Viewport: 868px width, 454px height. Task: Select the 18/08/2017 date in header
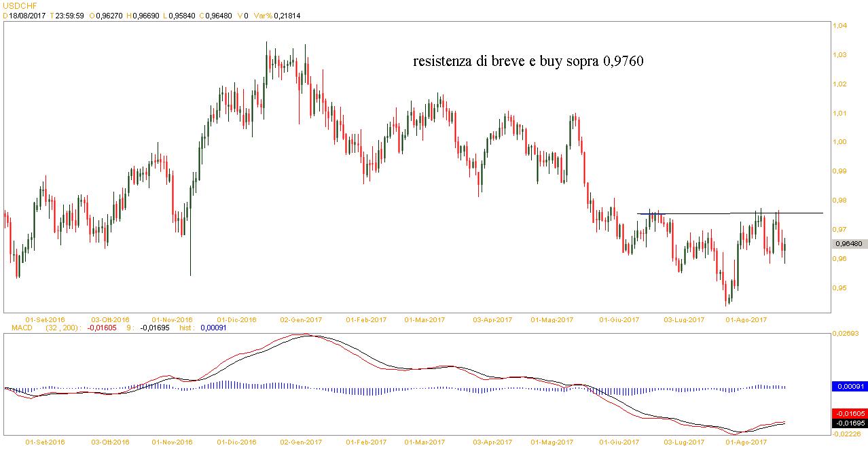coord(26,16)
